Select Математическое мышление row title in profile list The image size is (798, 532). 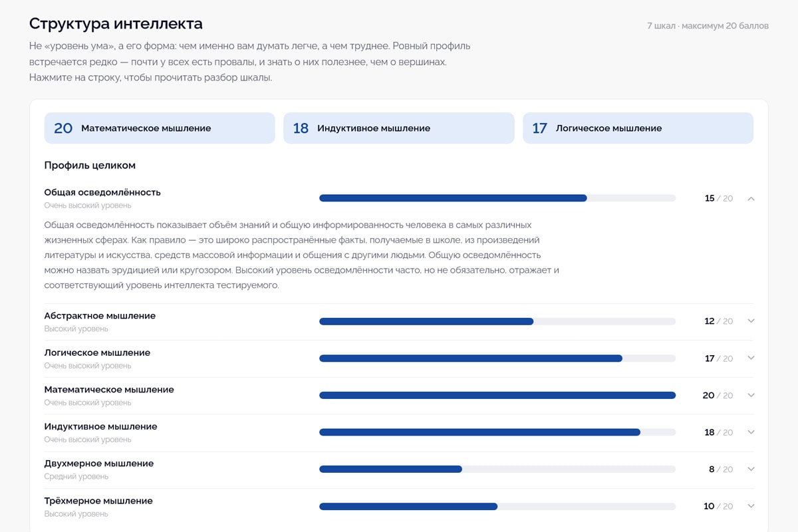coord(109,390)
